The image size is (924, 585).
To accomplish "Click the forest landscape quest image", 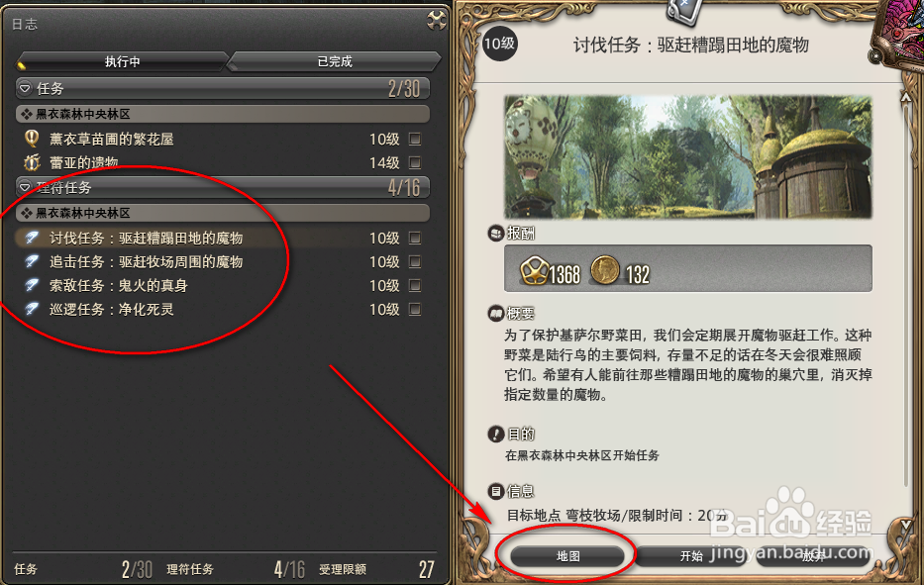I will [687, 156].
